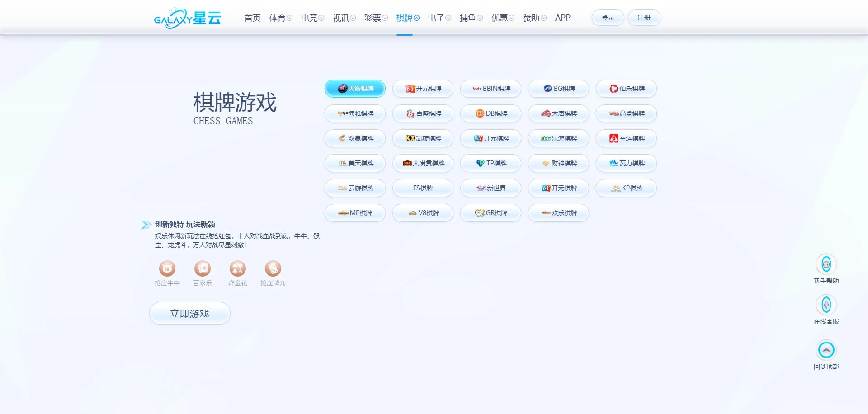This screenshot has height=414, width=868.
Task: Select the GR棋牌 provider card
Action: [491, 212]
